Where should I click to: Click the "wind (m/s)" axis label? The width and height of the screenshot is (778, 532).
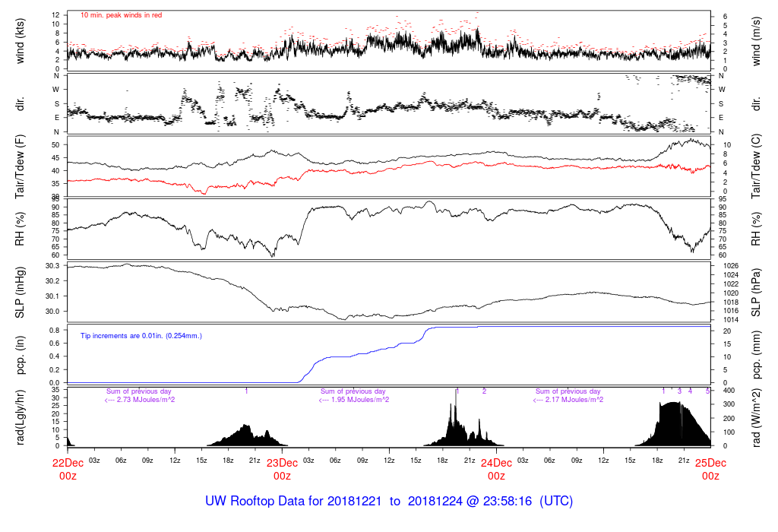756,42
